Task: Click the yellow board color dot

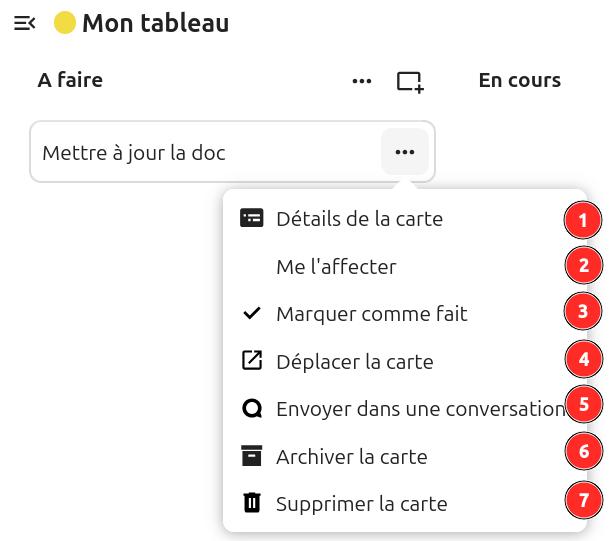Action: pyautogui.click(x=65, y=23)
